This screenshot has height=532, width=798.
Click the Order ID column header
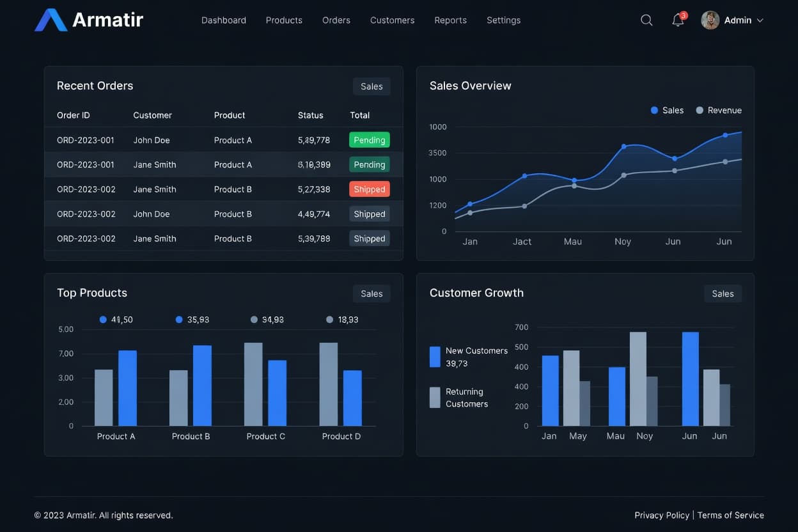tap(74, 115)
